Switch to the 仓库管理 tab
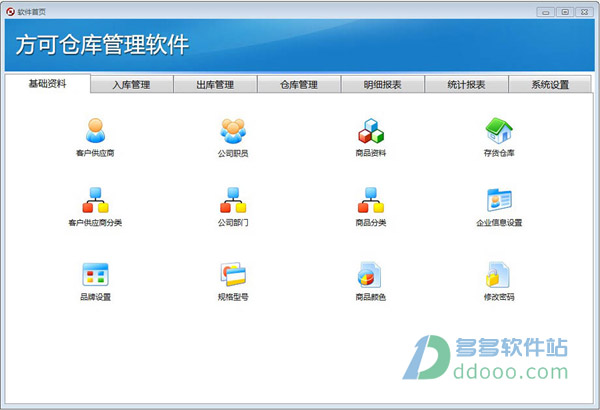Viewport: 600px width, 410px height. (299, 85)
